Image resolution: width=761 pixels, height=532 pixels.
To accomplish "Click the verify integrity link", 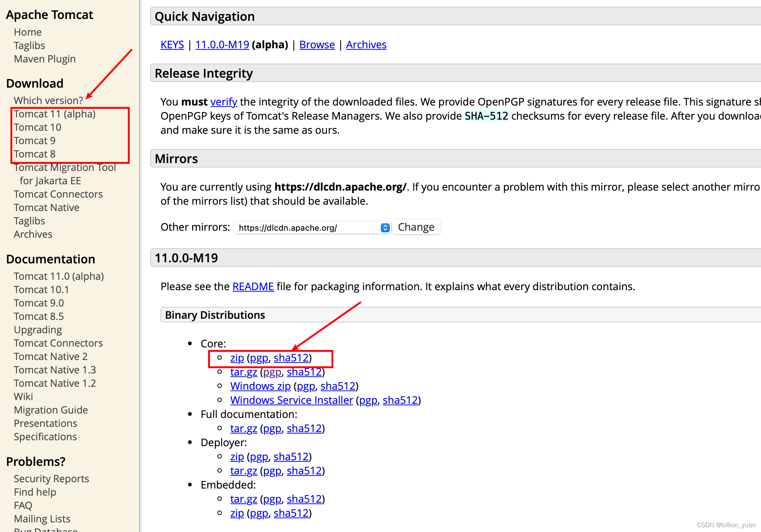I will pos(224,102).
